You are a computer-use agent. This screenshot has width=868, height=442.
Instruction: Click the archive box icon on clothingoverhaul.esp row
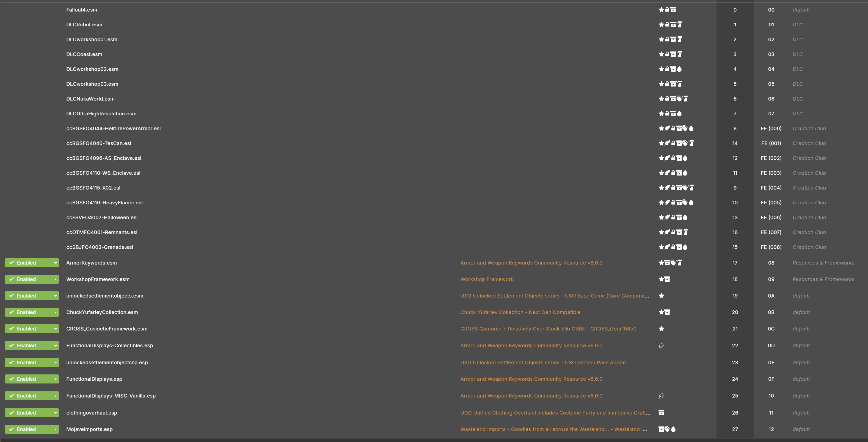click(661, 412)
